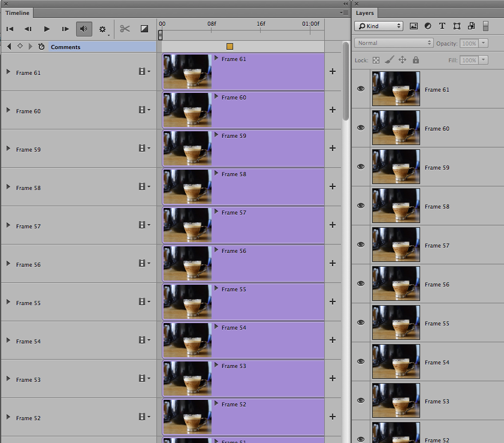The image size is (504, 443).
Task: Select Frame 59 clip thumbnail in timeline
Action: point(188,148)
